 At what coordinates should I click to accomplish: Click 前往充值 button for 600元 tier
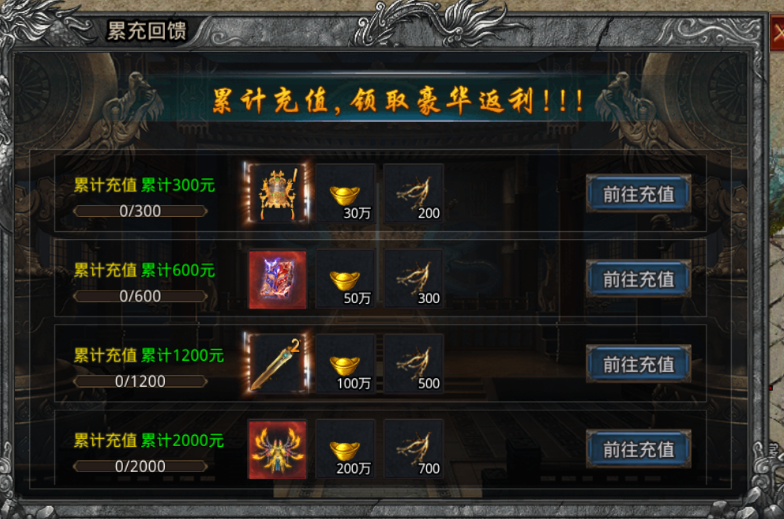(638, 278)
